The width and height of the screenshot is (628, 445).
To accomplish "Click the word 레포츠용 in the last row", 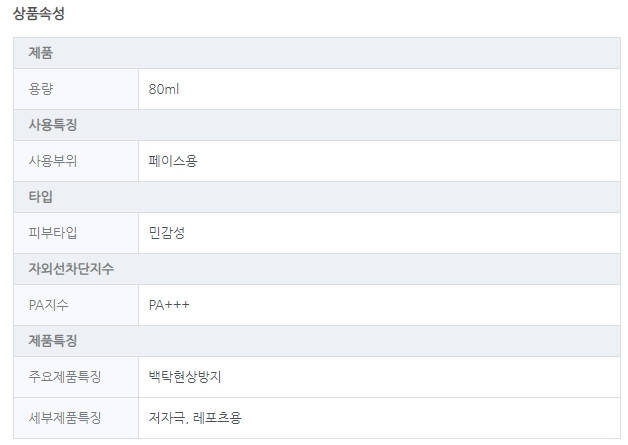I will coord(217,417).
